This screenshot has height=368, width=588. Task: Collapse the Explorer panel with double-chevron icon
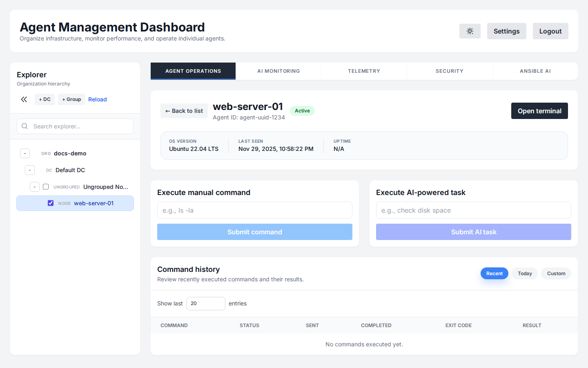point(24,99)
